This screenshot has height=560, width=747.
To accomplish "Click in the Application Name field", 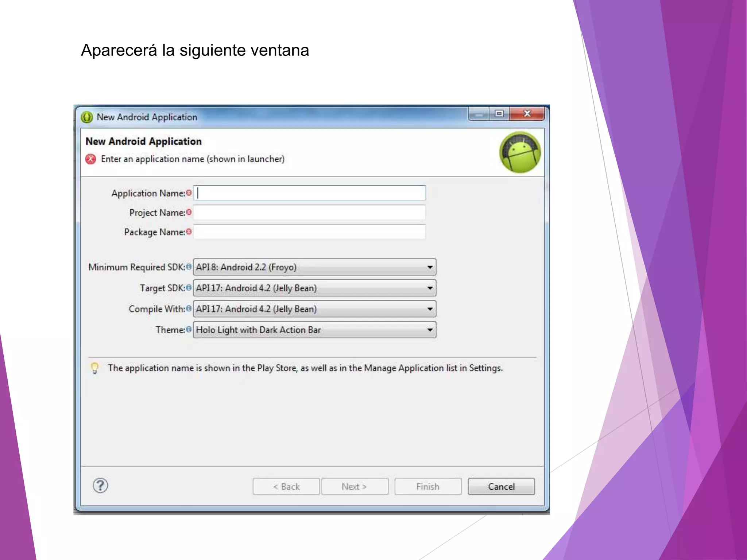I will coord(309,193).
